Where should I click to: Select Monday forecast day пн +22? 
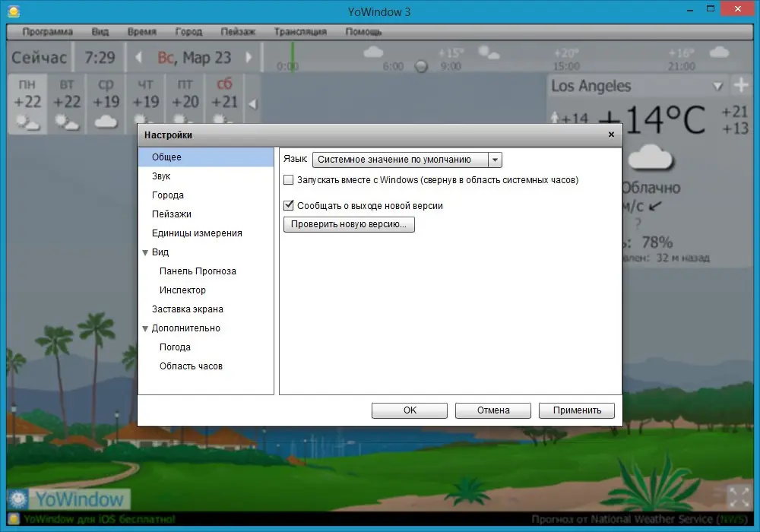click(x=27, y=103)
